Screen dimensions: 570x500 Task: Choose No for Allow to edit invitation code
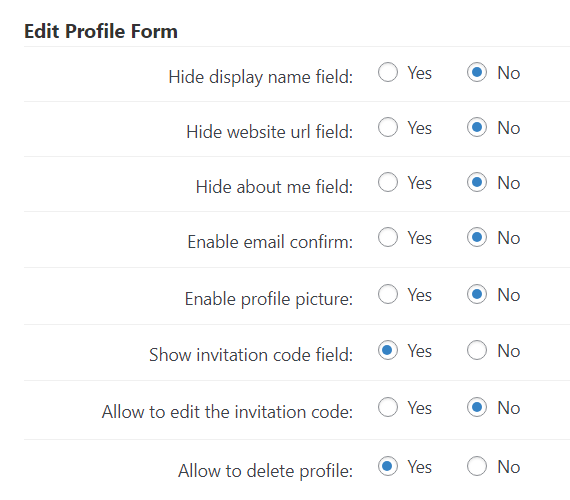tap(477, 407)
